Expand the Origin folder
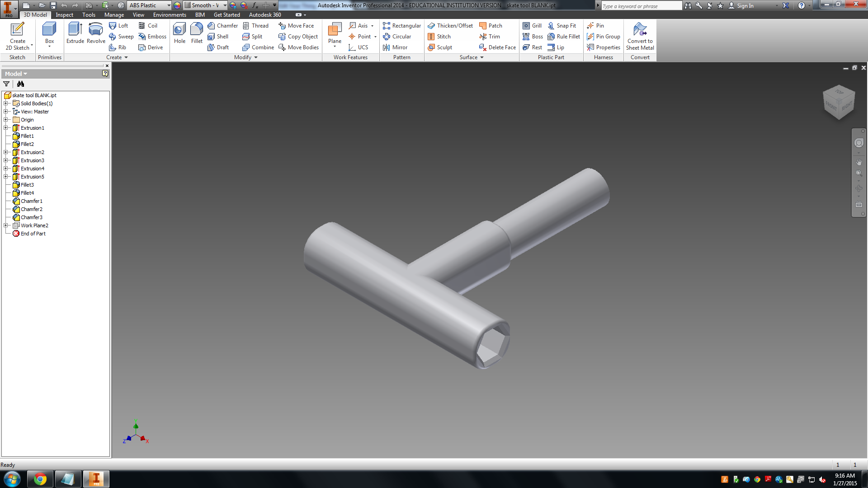This screenshot has width=868, height=488. pyautogui.click(x=6, y=120)
